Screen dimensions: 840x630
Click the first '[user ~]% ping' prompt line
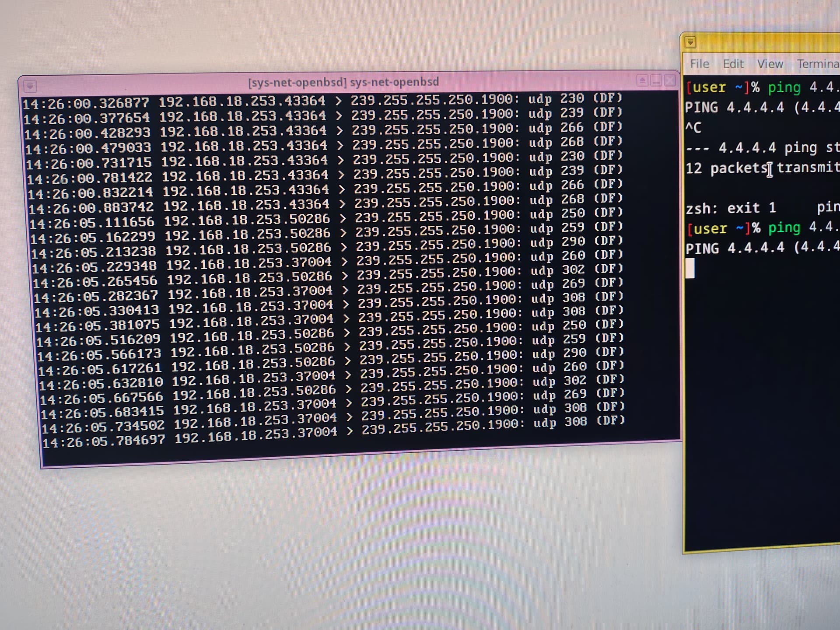click(762, 87)
